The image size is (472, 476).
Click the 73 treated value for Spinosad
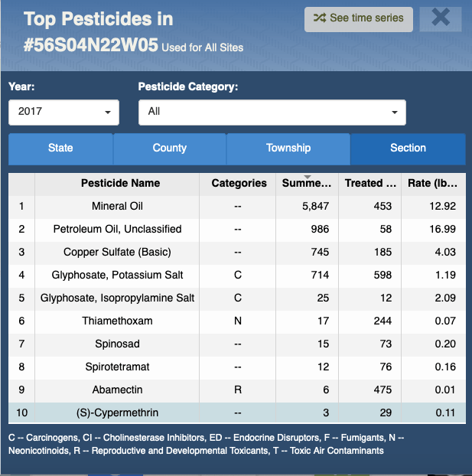[x=386, y=344]
